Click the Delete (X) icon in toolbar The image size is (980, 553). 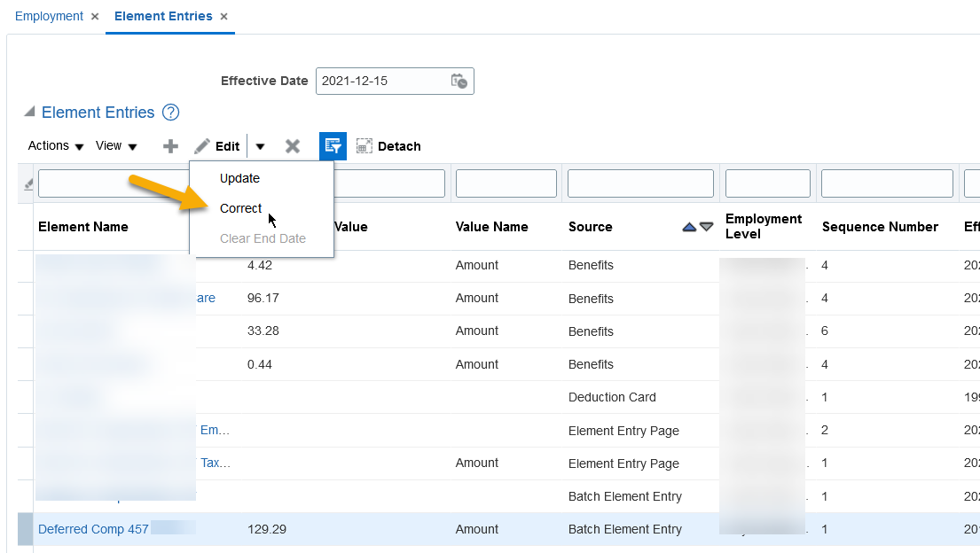pos(293,145)
